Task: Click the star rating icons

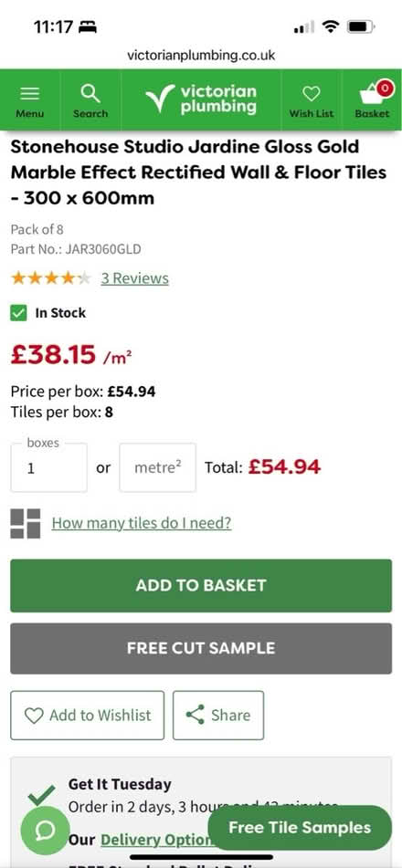Action: pyautogui.click(x=50, y=277)
